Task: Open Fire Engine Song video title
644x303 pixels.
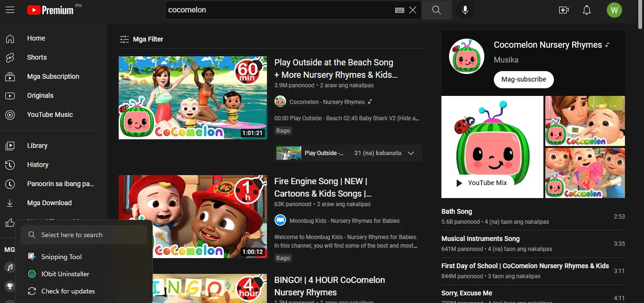Action: tap(323, 187)
